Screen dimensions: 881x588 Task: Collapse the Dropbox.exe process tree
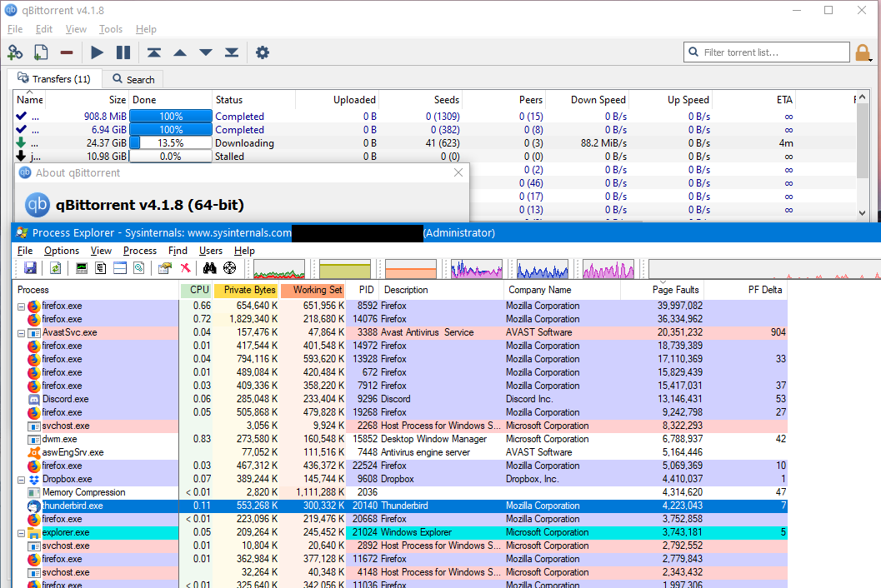21,481
